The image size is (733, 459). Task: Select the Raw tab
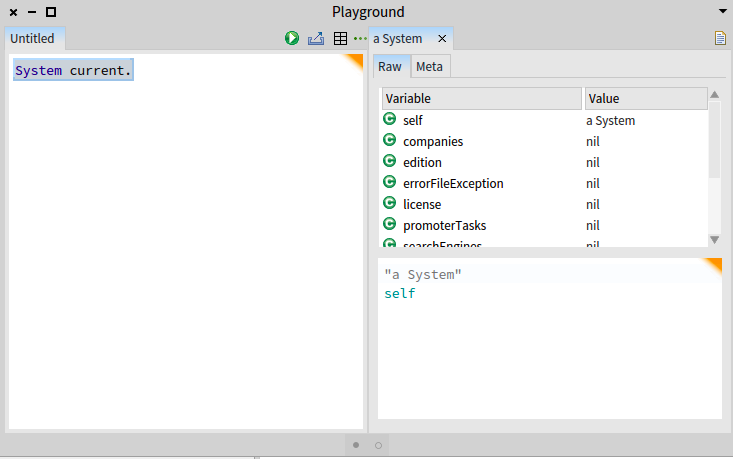[x=390, y=67]
